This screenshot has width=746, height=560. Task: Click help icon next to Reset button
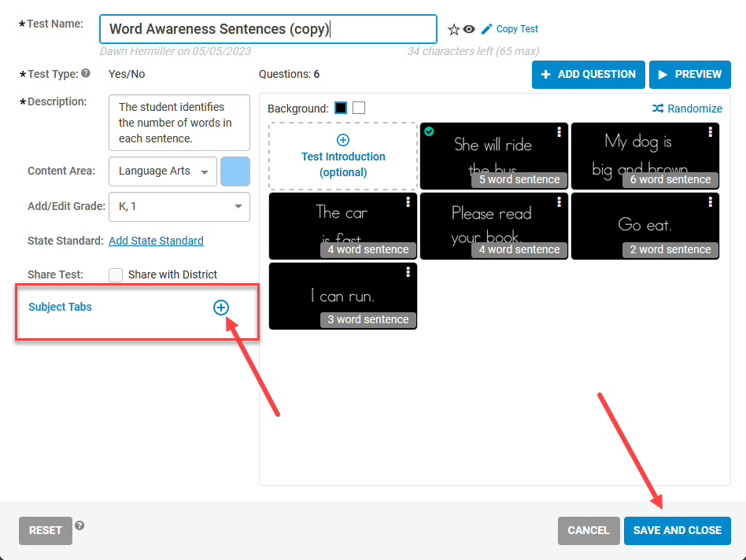pyautogui.click(x=79, y=525)
